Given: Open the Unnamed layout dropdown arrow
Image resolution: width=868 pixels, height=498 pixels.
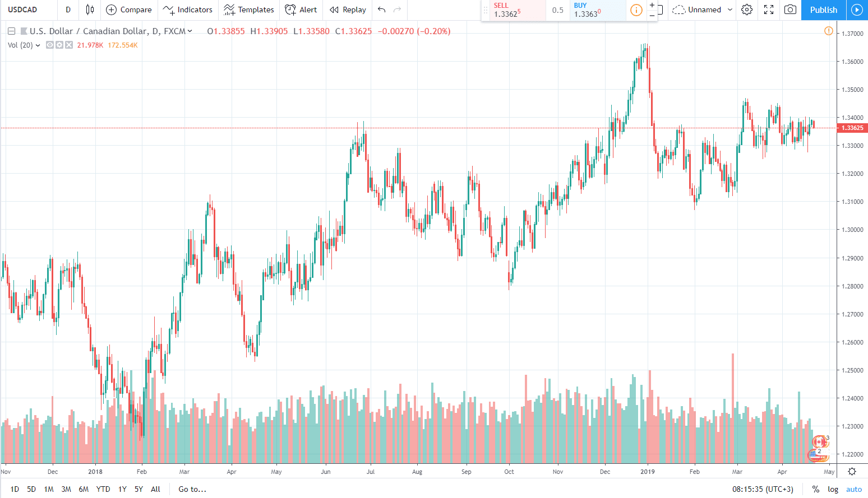Looking at the screenshot, I should pos(730,10).
